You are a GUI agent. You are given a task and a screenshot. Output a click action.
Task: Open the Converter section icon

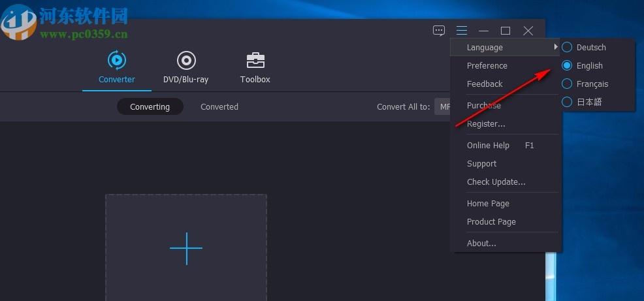[x=117, y=60]
